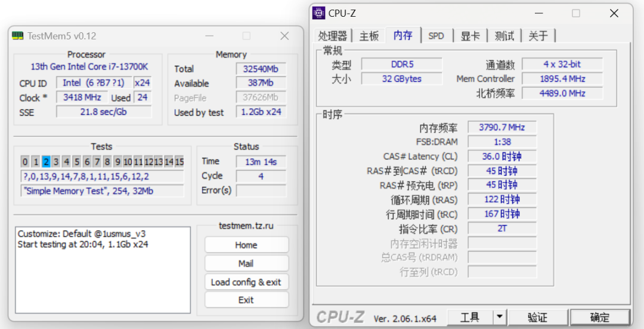
Task: Select test box 13 in Tests
Action: 159,162
